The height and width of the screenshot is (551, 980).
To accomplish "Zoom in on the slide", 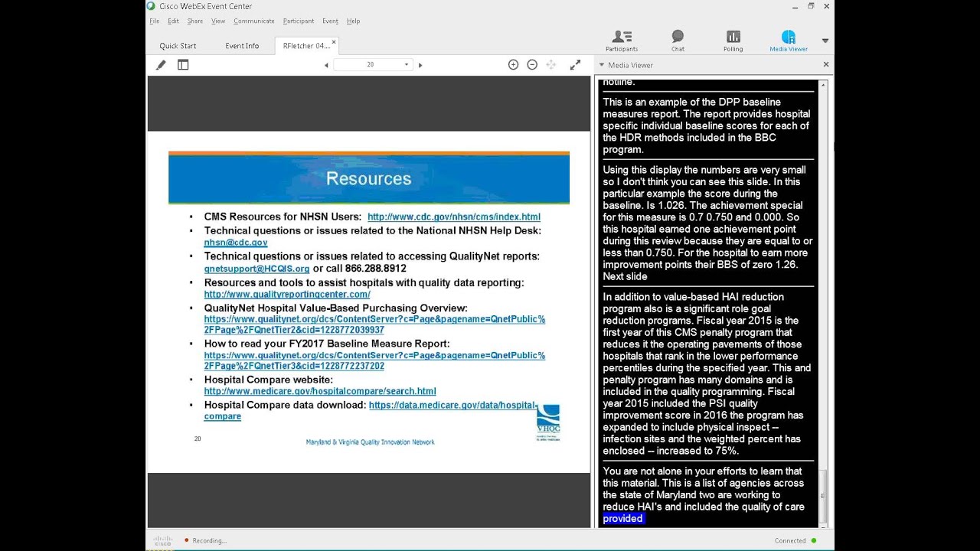I will click(x=513, y=65).
